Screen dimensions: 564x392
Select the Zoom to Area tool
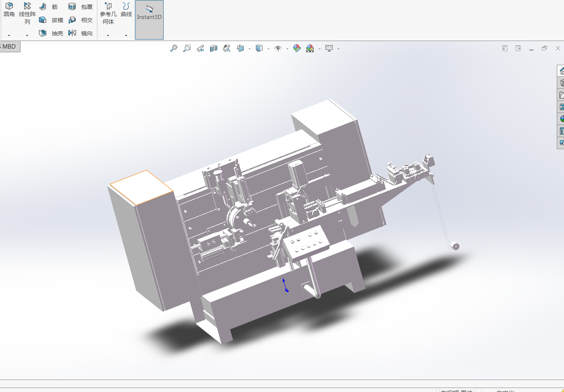point(187,48)
